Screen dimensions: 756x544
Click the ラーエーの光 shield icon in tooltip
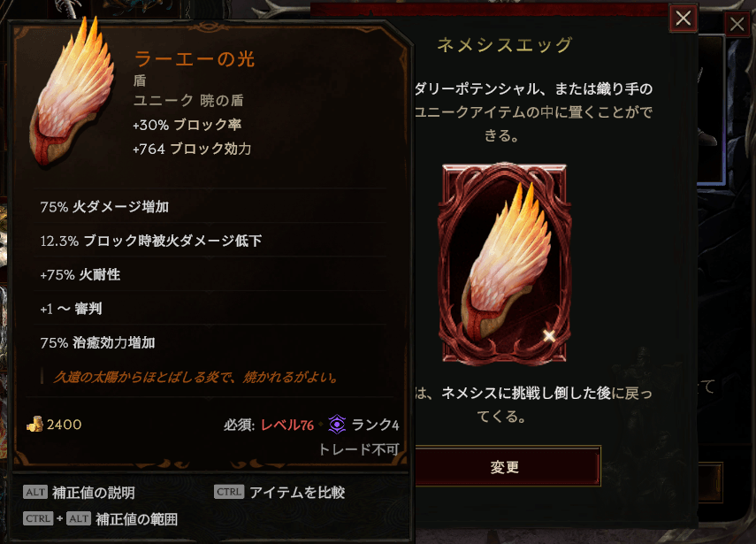coord(73,92)
